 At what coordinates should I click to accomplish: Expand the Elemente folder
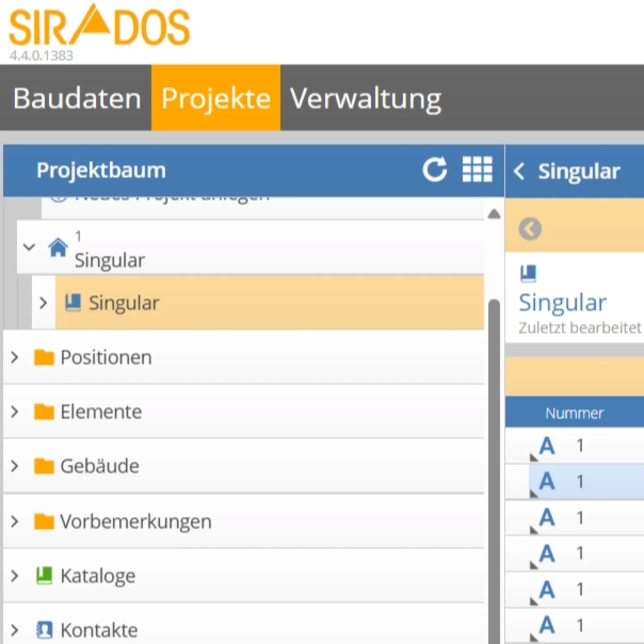tap(15, 411)
